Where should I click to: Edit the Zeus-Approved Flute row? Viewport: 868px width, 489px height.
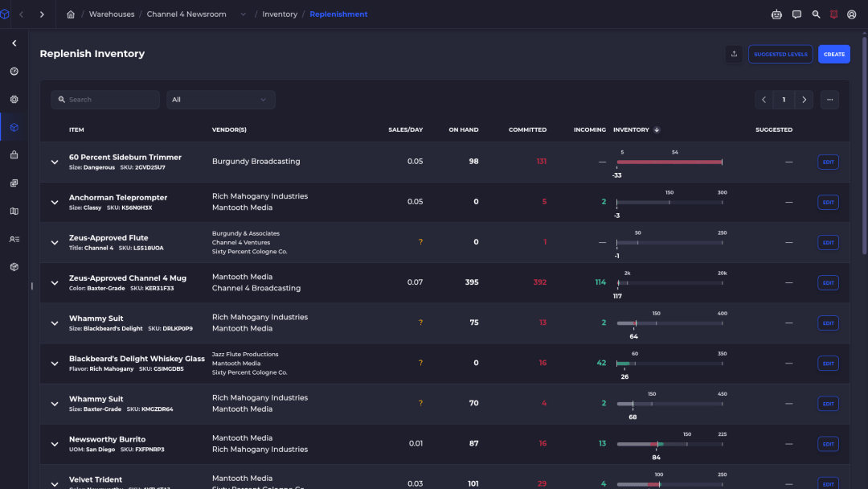[x=828, y=243]
